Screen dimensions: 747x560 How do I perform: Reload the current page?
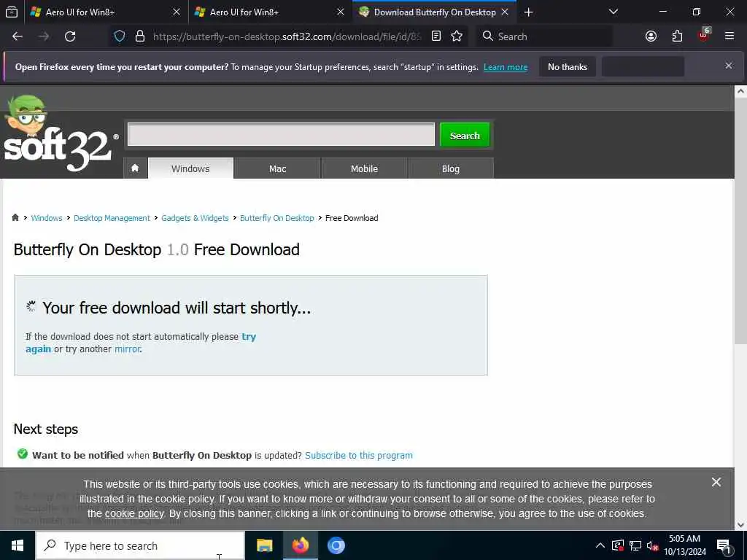coord(70,36)
